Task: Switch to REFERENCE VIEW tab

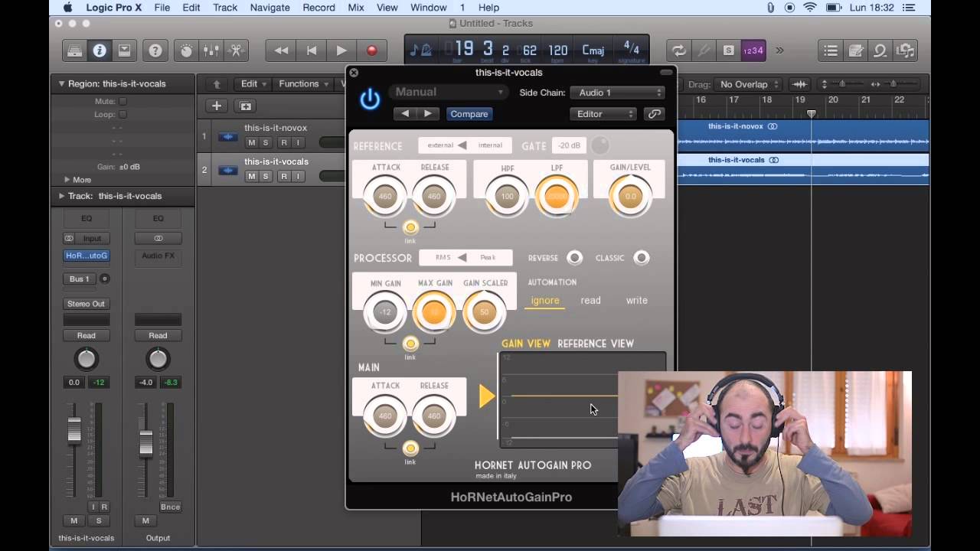Action: coord(596,344)
